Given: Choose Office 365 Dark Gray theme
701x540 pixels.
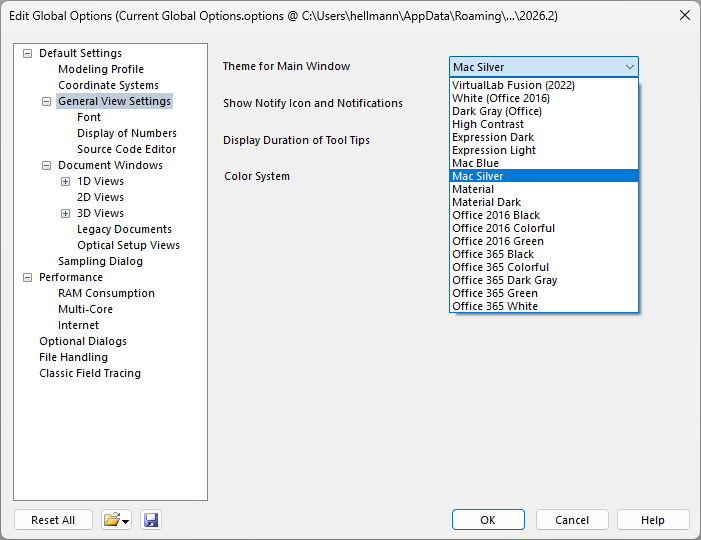Looking at the screenshot, I should pos(544,280).
